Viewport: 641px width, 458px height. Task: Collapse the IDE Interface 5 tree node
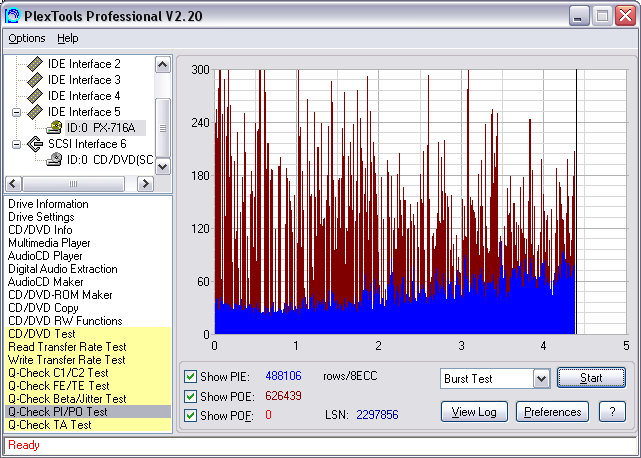point(16,112)
